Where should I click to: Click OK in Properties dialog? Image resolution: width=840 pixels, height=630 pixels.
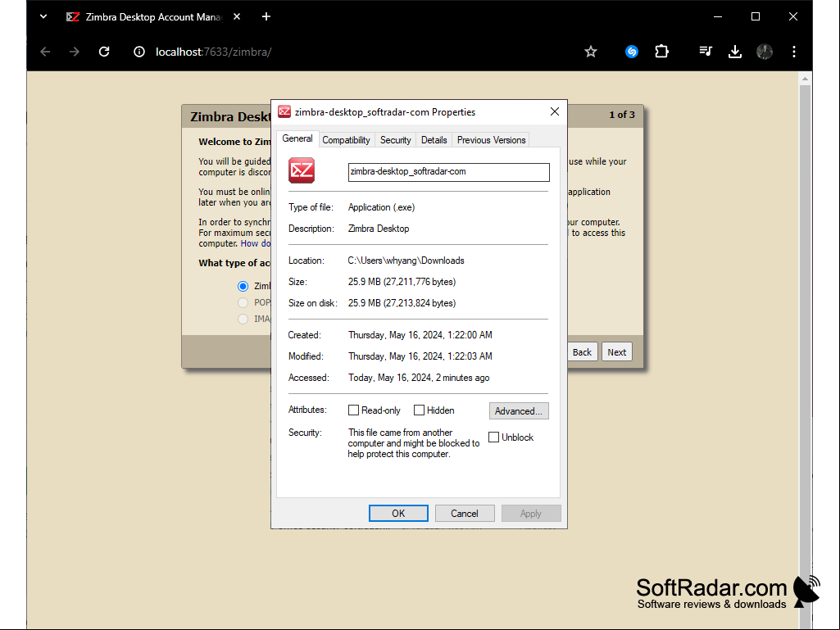point(398,513)
